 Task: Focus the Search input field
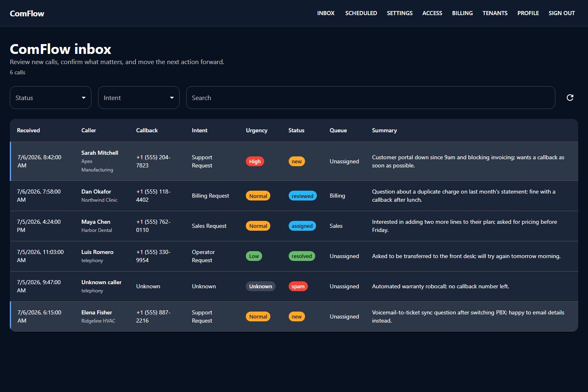click(371, 98)
